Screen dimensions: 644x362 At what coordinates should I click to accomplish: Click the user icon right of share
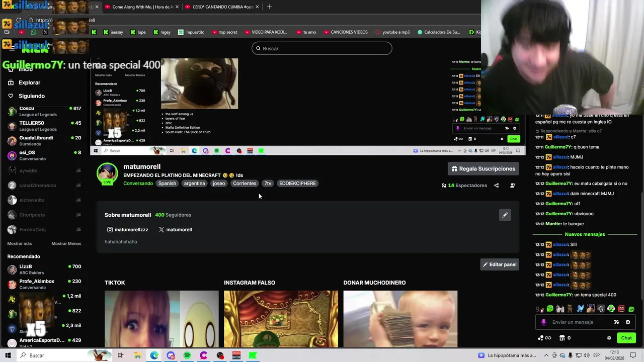click(x=512, y=186)
